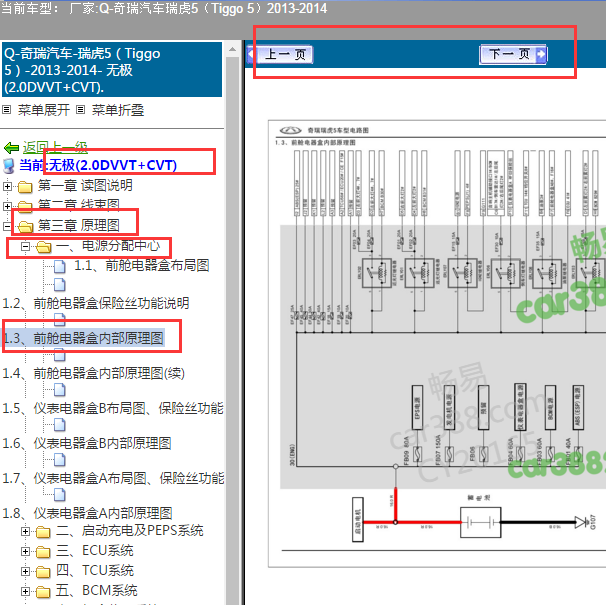This screenshot has width=606, height=605.
Task: Select 1.3、前舱电器盒内部原理图 item
Action: coord(83,338)
